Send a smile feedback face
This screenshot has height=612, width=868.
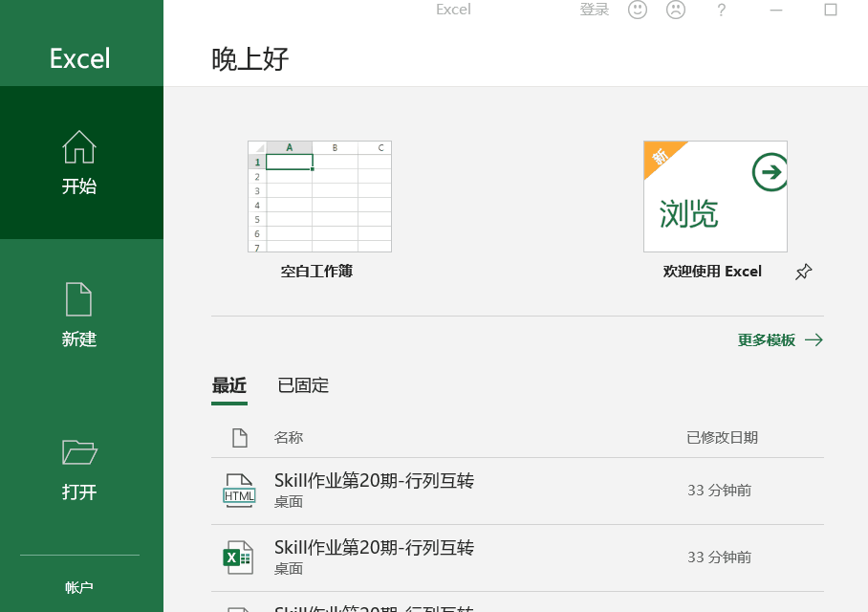[x=638, y=10]
